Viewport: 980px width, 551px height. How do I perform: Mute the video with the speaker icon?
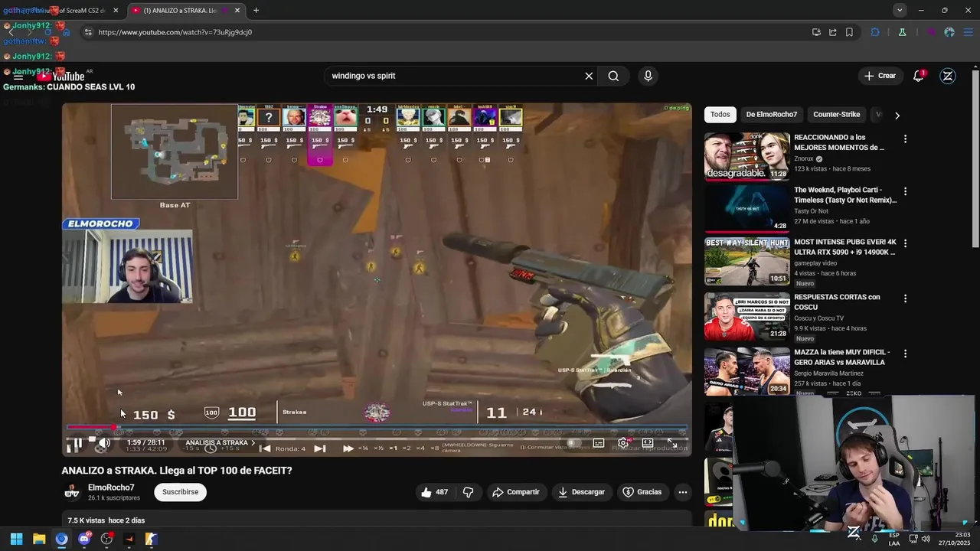pyautogui.click(x=105, y=443)
